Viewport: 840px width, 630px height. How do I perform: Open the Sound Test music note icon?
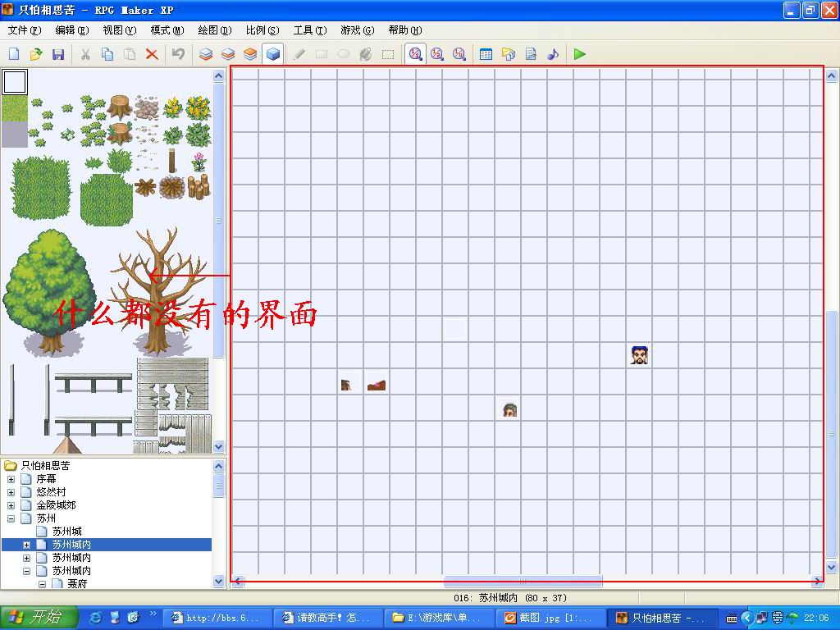click(553, 54)
